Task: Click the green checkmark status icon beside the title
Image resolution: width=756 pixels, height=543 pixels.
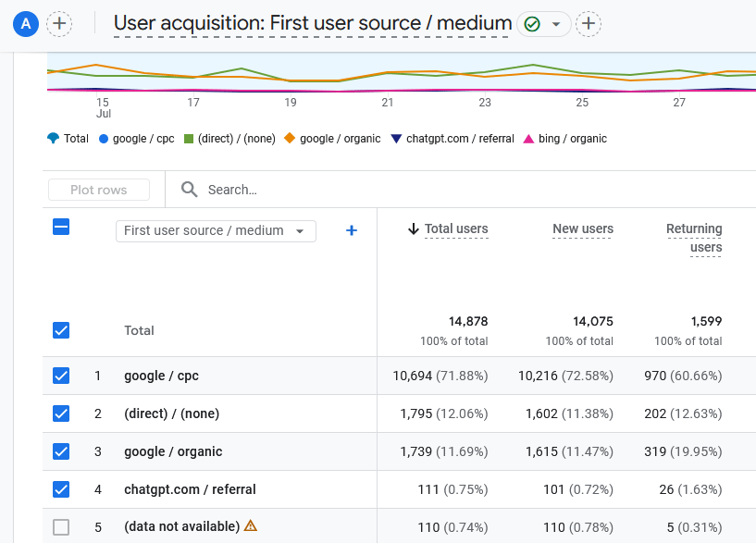Action: 532,24
